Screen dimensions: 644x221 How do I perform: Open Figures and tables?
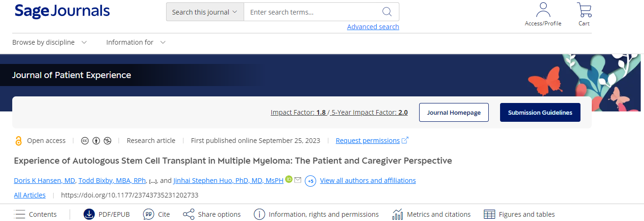tap(519, 214)
